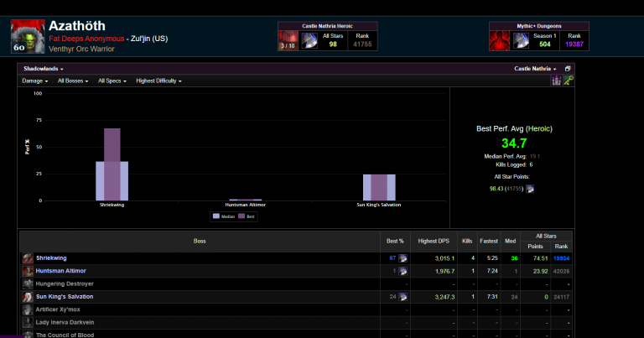Open the Fat Deeps Anonymous guild link
Screen dimensions: 644x338
click(x=88, y=39)
